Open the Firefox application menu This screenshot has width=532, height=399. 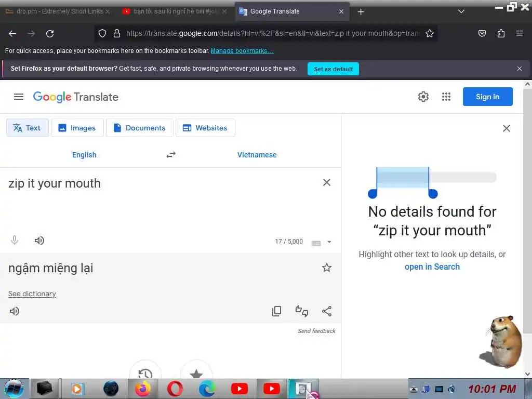pyautogui.click(x=520, y=33)
